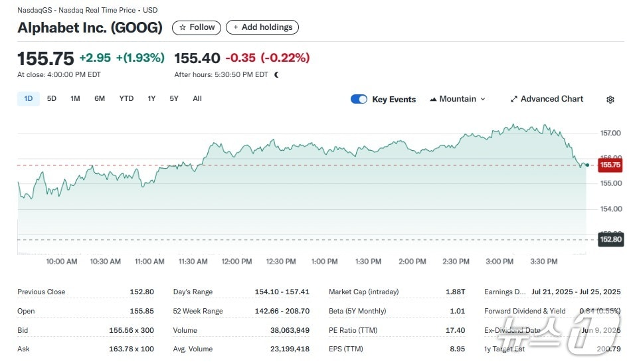This screenshot has width=629, height=364.
Task: Follow the Alphabet Inc. stock
Action: (x=197, y=27)
